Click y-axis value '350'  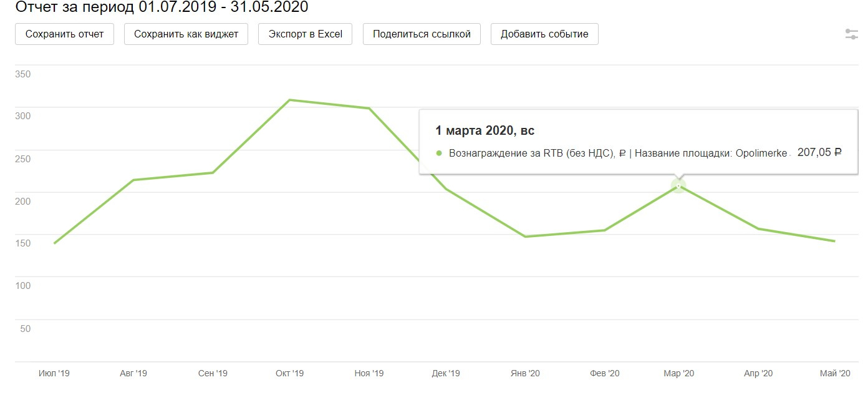[x=22, y=74]
